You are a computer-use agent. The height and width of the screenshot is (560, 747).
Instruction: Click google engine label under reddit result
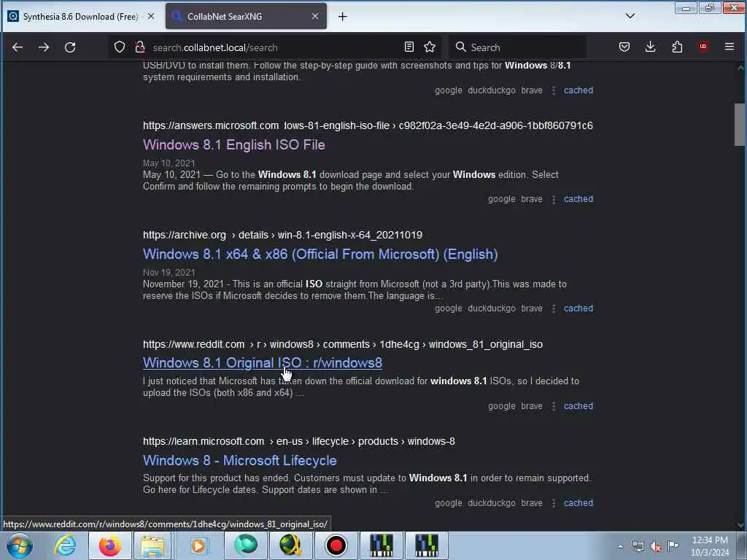coord(501,406)
